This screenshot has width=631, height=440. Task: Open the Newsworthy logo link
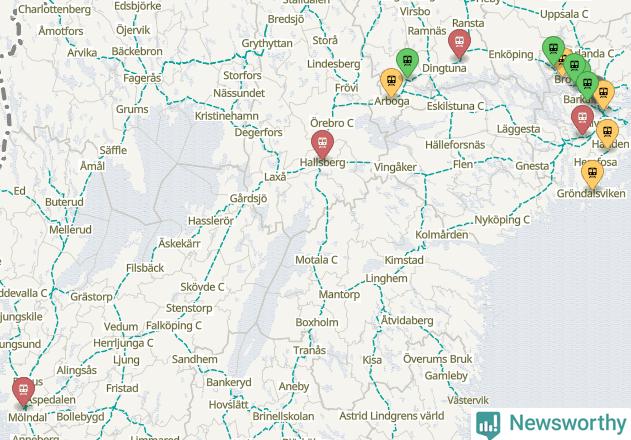551,423
